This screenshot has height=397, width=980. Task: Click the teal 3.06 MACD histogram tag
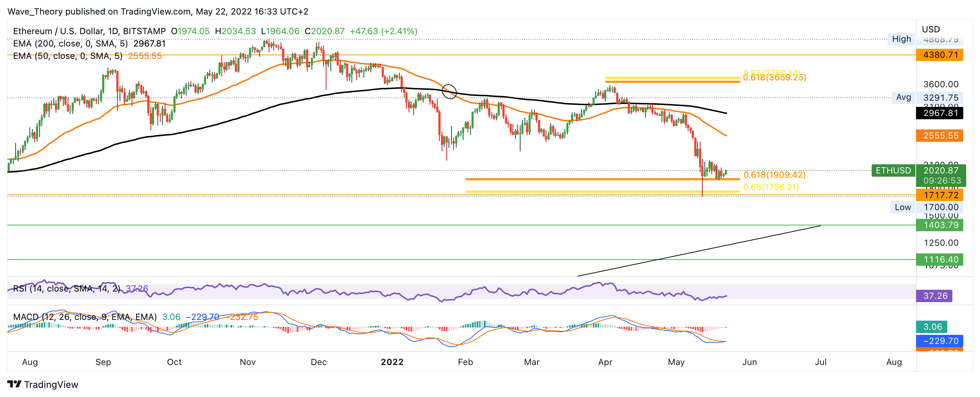[x=932, y=326]
